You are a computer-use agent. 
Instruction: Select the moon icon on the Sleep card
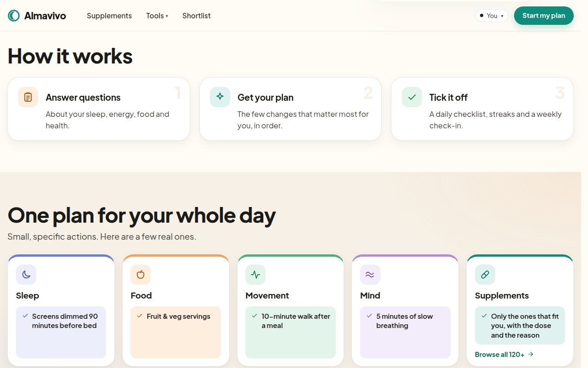point(26,275)
